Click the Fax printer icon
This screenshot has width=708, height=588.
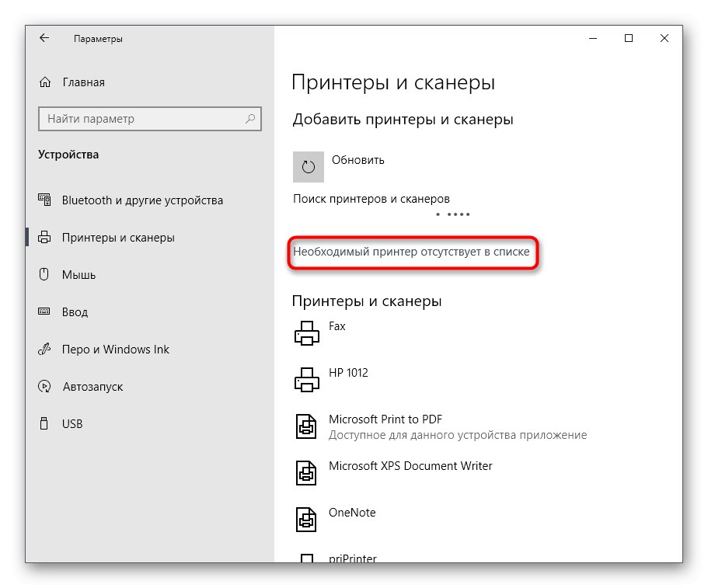pos(306,333)
